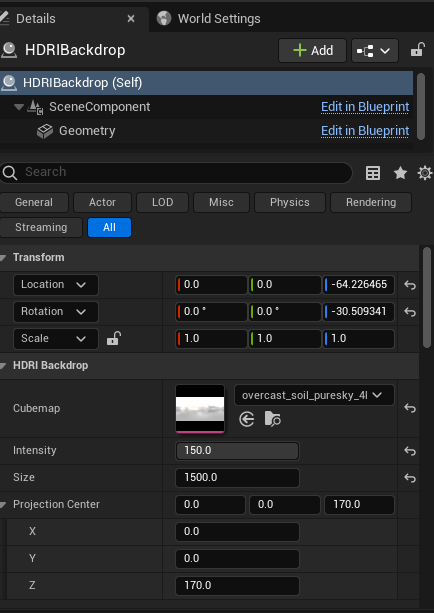The width and height of the screenshot is (434, 613).
Task: Select HDRIBackdrop (Self) row
Action: (206, 82)
